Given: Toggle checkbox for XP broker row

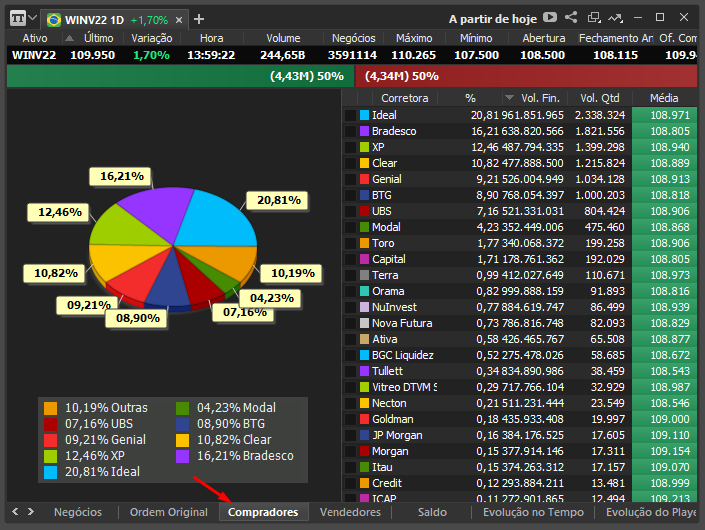Looking at the screenshot, I should pos(350,147).
